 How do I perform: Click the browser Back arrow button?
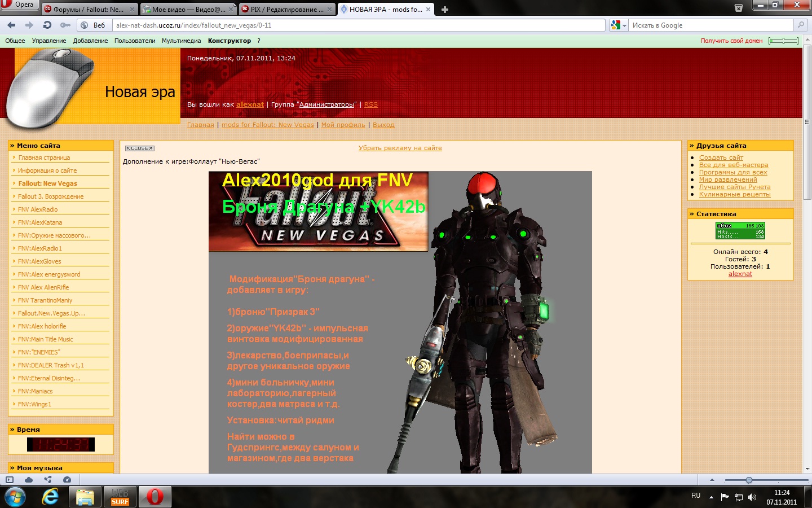click(11, 25)
